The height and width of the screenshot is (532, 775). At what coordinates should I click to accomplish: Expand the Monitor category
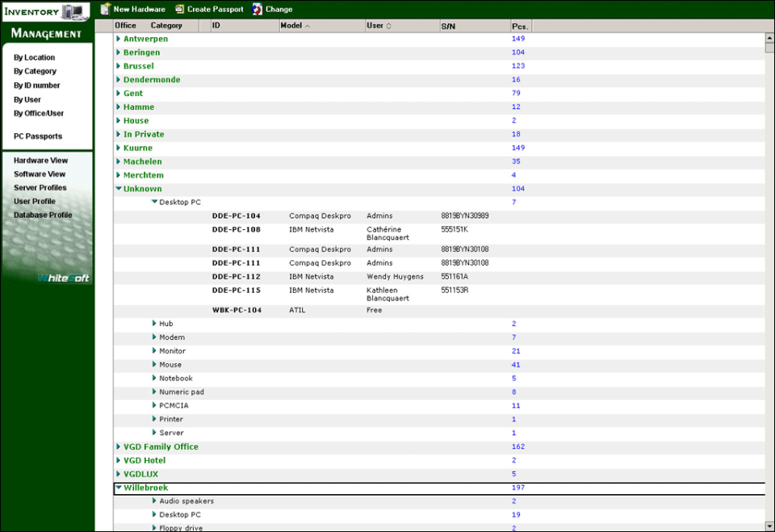(x=154, y=351)
